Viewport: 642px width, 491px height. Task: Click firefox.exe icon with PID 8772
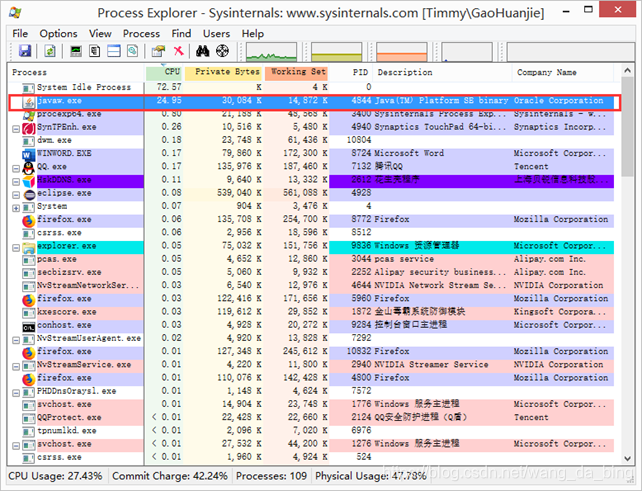[28, 221]
